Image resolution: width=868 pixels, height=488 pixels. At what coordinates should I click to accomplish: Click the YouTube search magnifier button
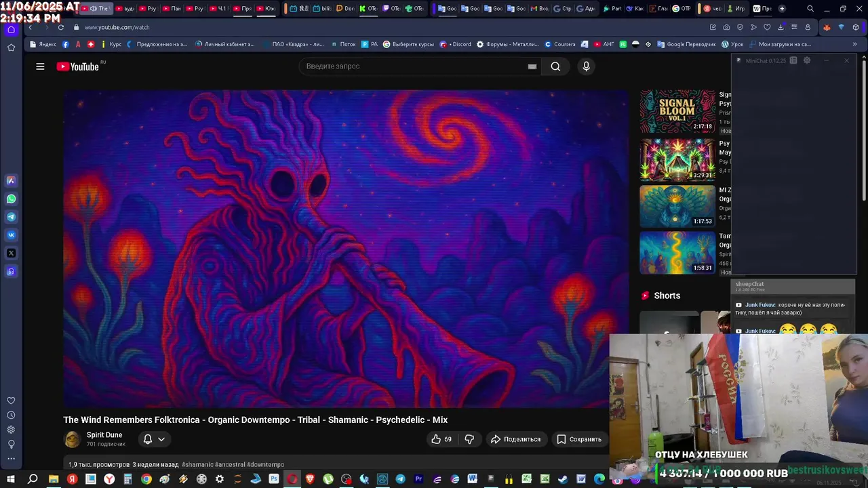555,66
